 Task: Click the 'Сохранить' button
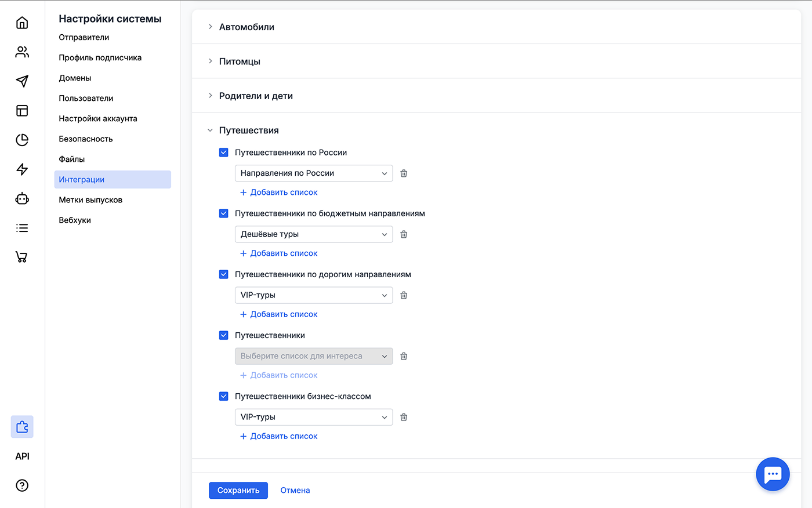tap(238, 490)
